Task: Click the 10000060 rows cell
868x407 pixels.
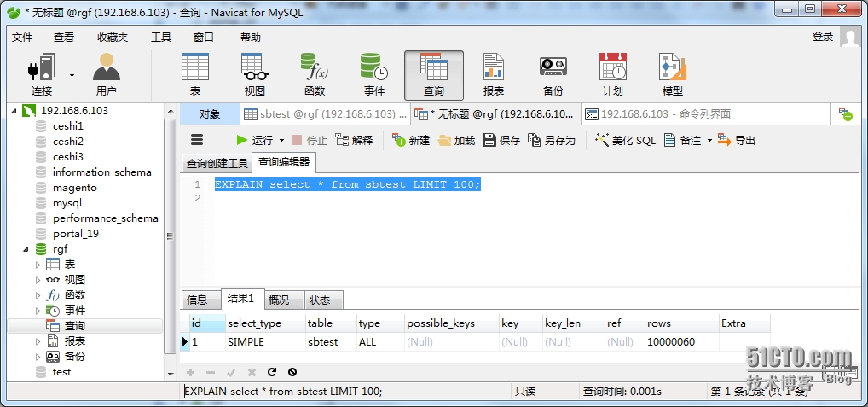Action: pyautogui.click(x=681, y=341)
